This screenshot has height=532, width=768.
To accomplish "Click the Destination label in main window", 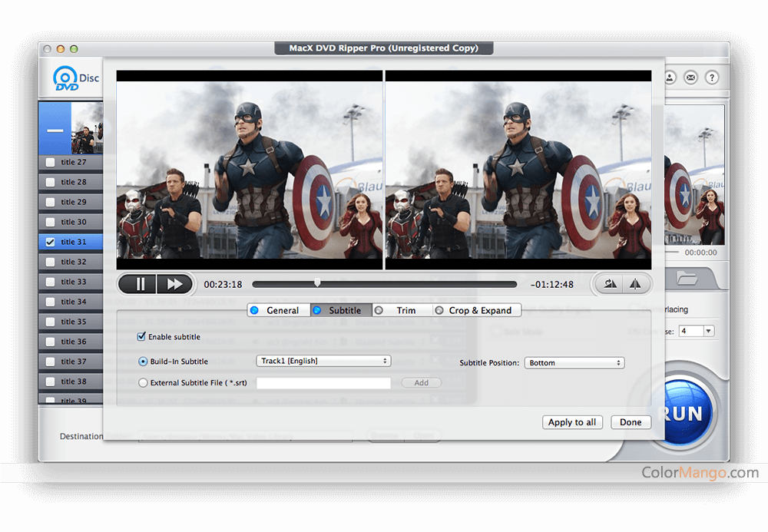I will click(81, 436).
